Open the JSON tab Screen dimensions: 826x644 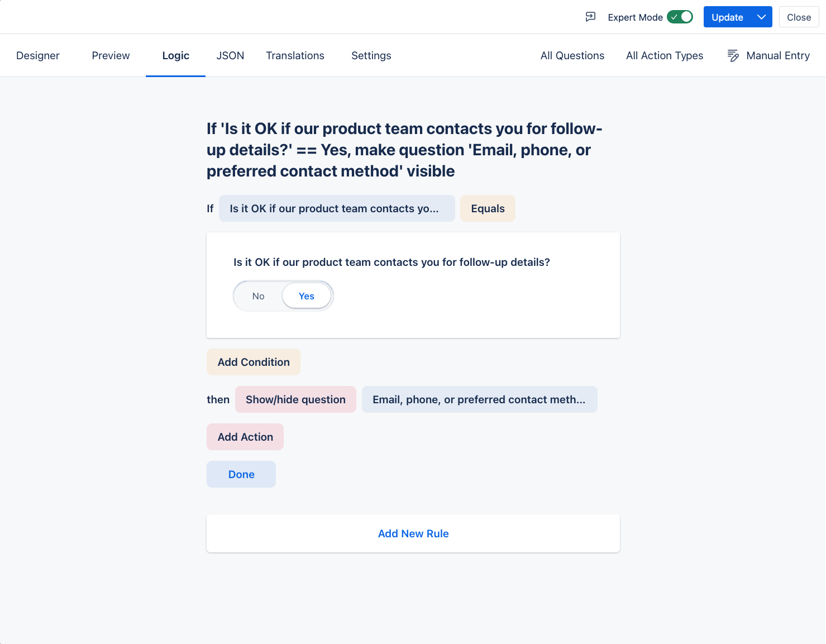[x=230, y=56]
